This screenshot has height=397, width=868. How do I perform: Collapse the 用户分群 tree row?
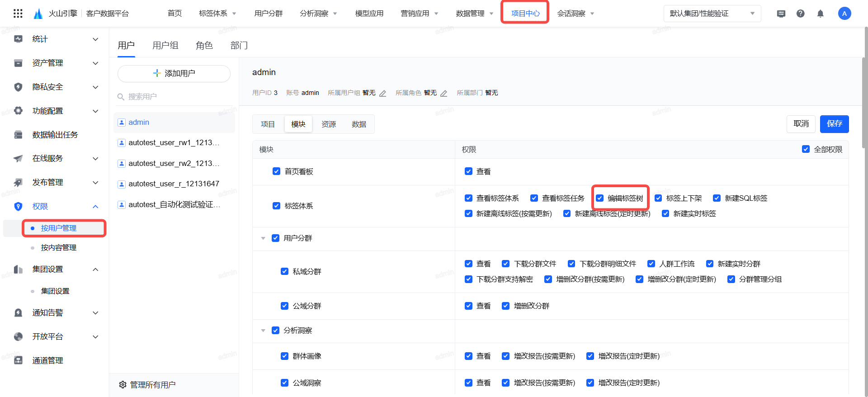tap(263, 238)
